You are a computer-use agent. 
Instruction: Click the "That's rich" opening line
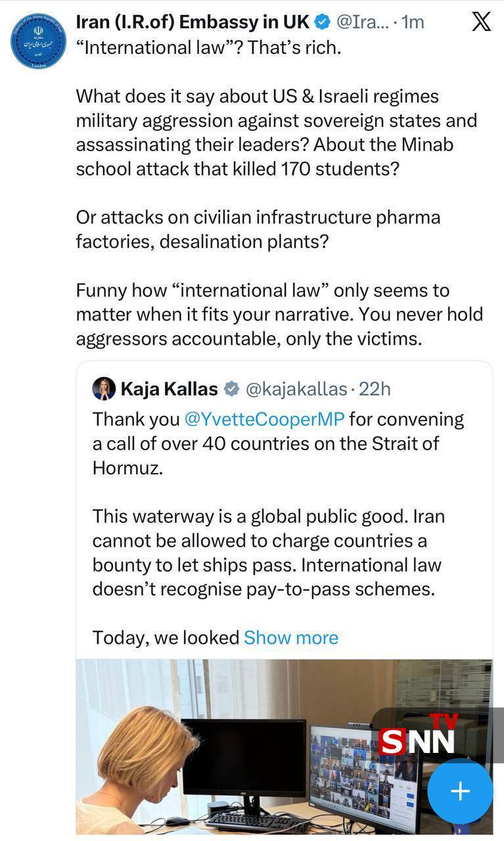click(x=208, y=49)
